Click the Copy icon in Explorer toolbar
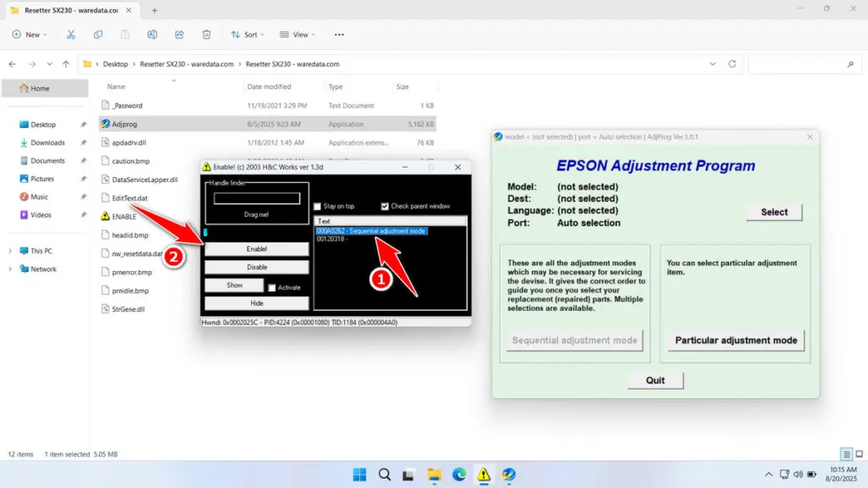Image resolution: width=868 pixels, height=488 pixels. coord(97,34)
